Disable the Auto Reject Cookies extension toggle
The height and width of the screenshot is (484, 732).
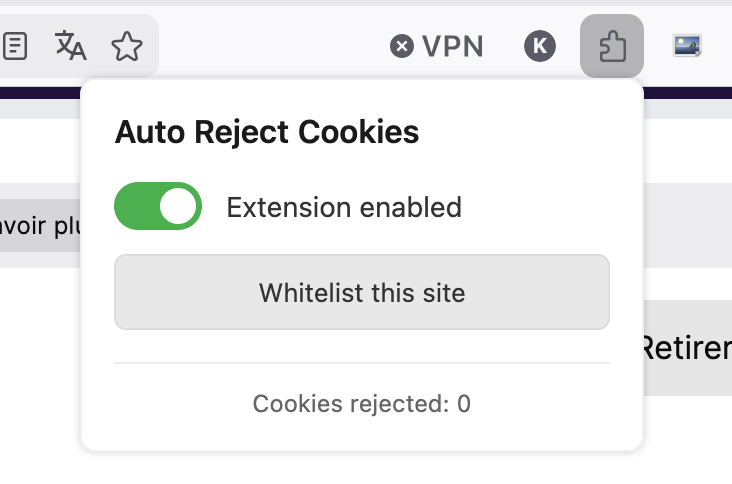point(158,207)
